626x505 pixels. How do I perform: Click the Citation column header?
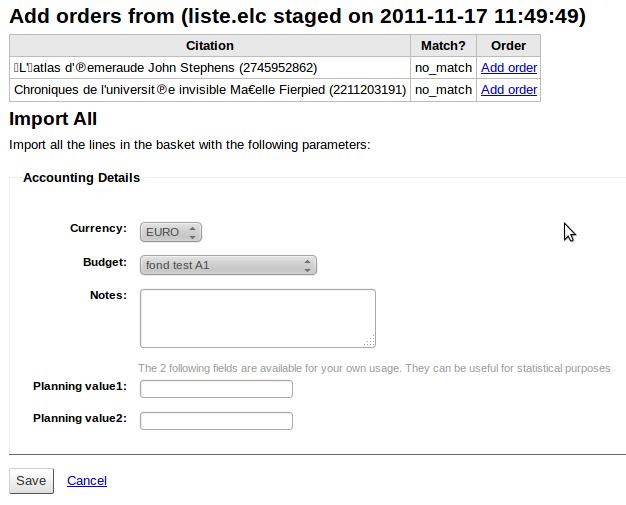click(x=210, y=46)
